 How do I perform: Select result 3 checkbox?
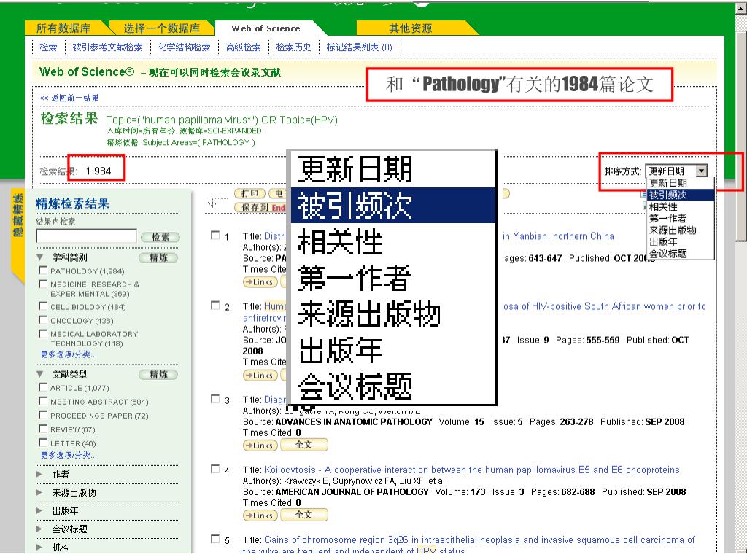[215, 399]
